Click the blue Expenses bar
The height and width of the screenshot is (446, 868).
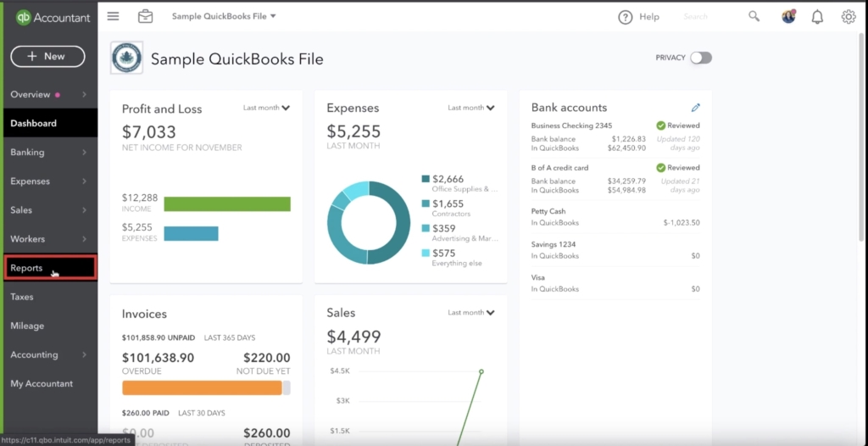coord(191,233)
